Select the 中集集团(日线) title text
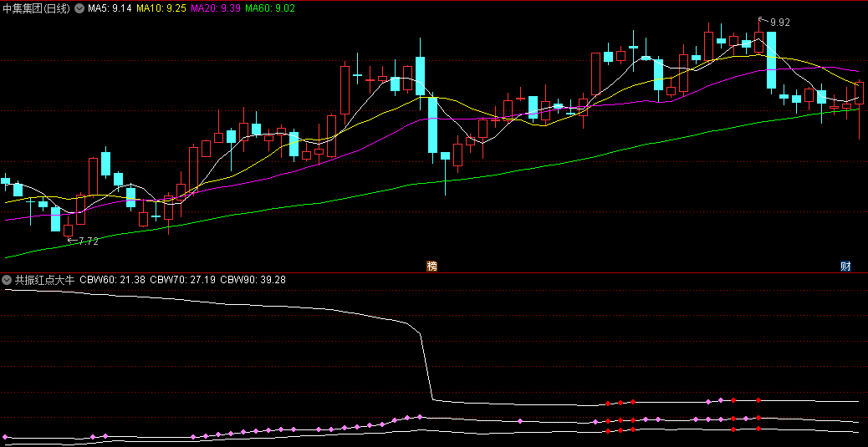868x447 pixels. click(37, 8)
